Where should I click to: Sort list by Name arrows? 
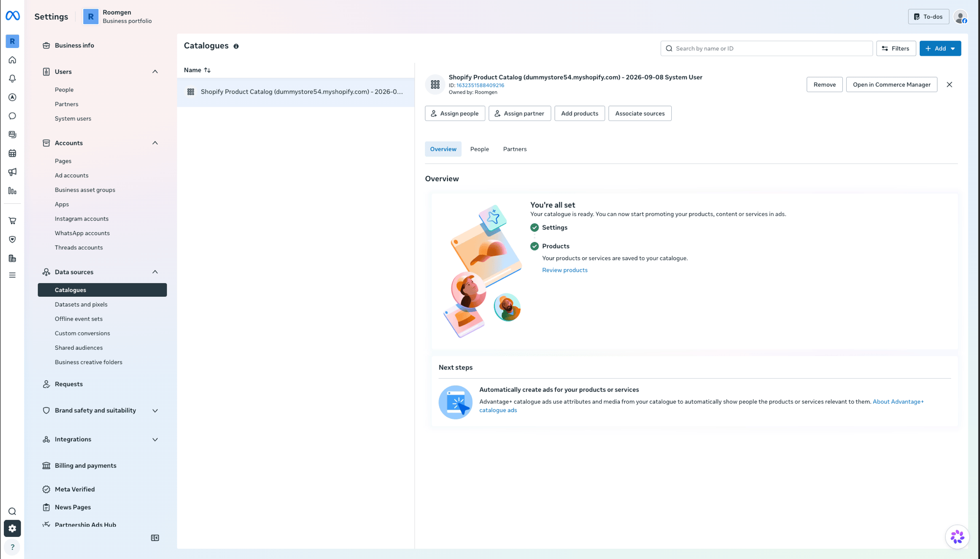207,70
